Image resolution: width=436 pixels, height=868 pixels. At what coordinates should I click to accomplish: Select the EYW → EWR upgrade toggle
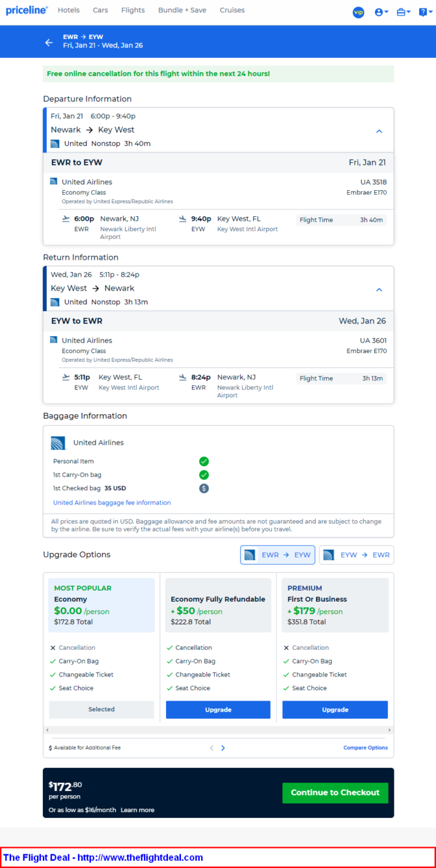(356, 555)
